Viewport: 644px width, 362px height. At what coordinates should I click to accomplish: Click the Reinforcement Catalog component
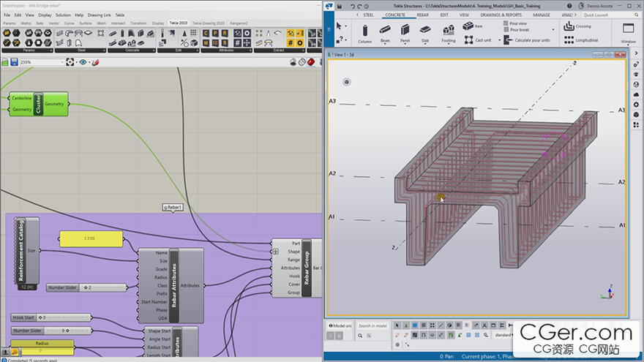point(26,250)
